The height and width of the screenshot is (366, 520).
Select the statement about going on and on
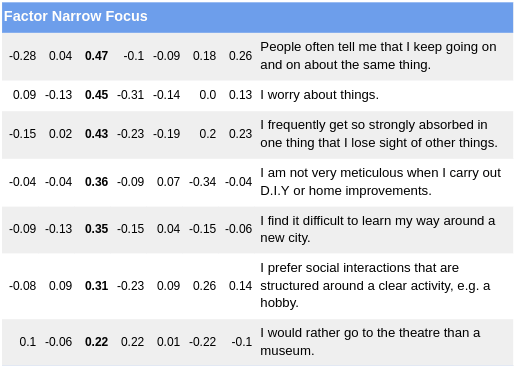point(378,56)
